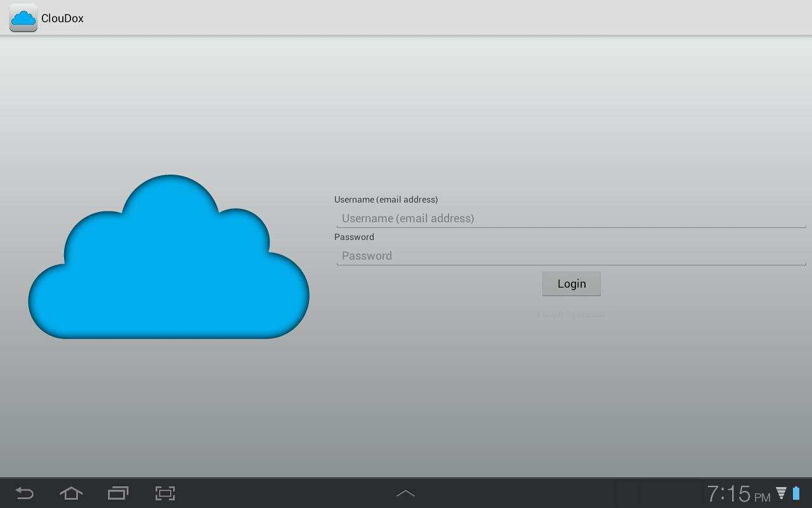Tap the signal strength indicator
812x508 pixels.
point(781,493)
